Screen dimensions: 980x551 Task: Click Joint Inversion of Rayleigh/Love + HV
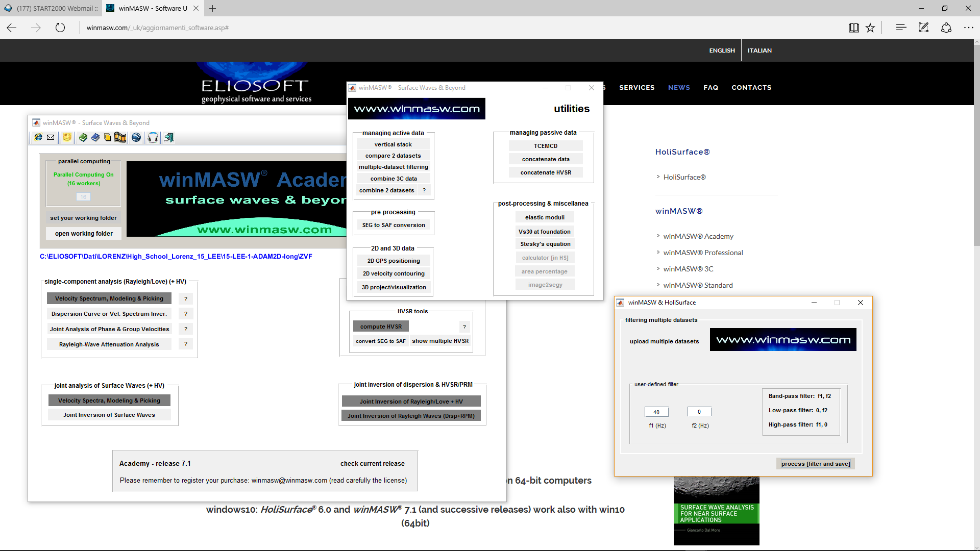click(x=411, y=402)
